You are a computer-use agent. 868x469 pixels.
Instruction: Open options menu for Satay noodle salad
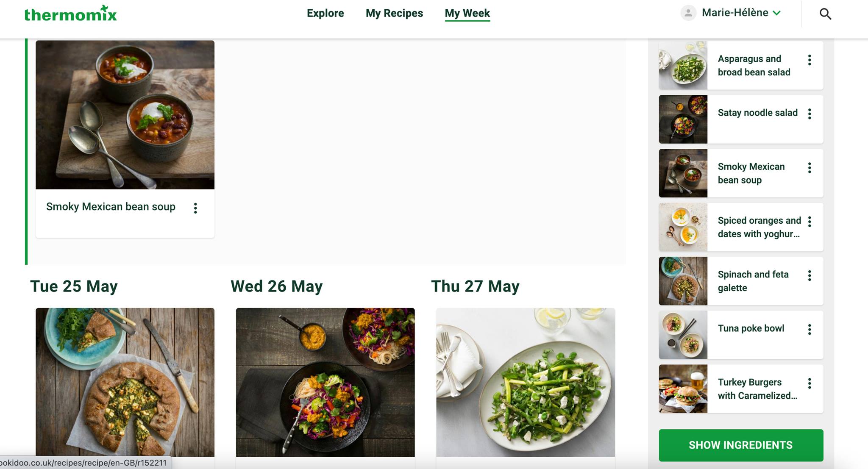click(810, 114)
